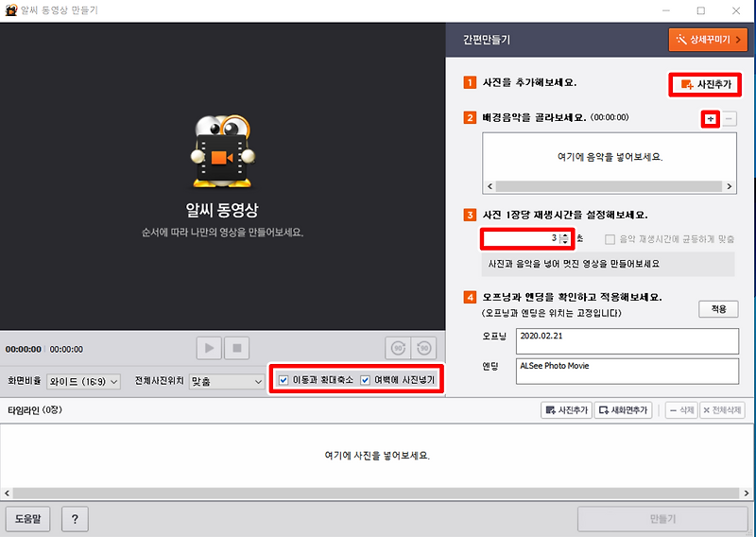Increase seconds per photo with up arrow
The height and width of the screenshot is (537, 756).
point(564,235)
